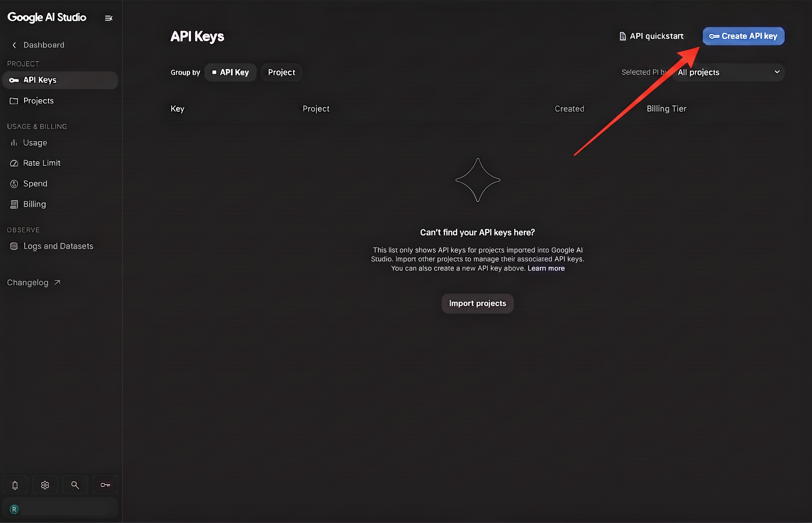Follow the Learn more link
The width and height of the screenshot is (812, 523).
tap(546, 268)
